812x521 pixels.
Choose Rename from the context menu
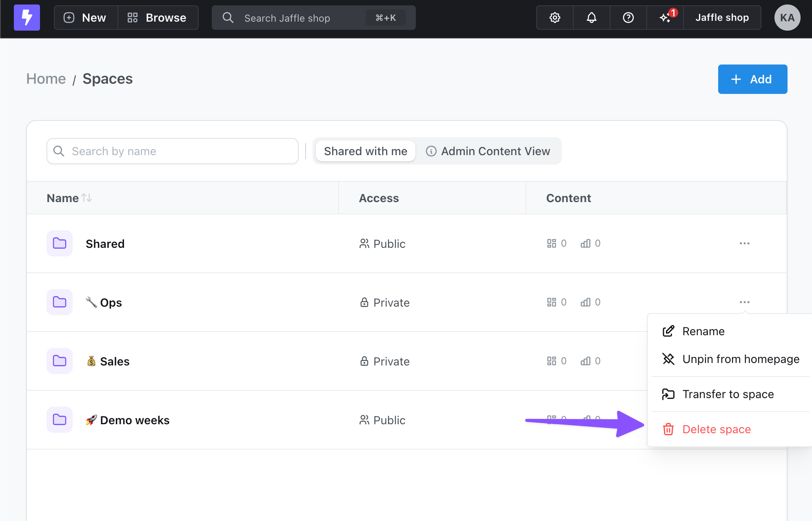point(703,331)
